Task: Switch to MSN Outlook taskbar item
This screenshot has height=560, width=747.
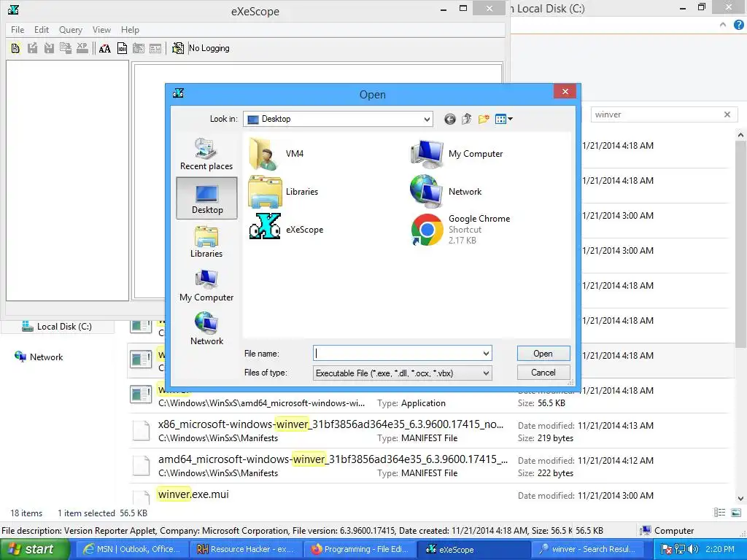Action: pos(132,549)
